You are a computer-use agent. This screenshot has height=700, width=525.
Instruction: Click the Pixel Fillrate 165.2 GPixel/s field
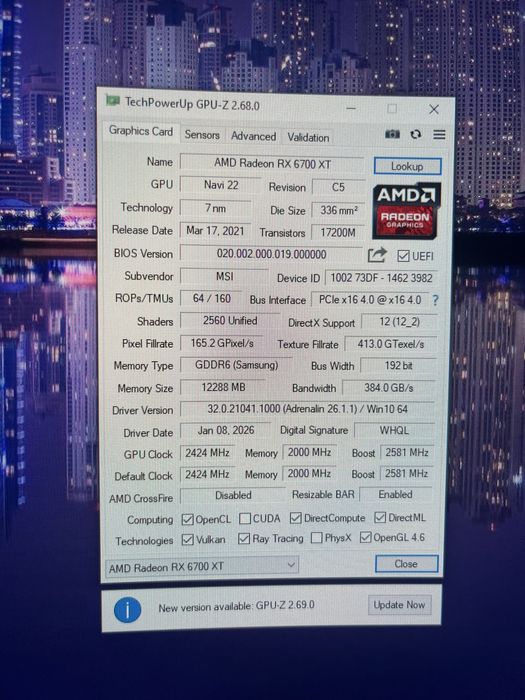click(x=222, y=343)
